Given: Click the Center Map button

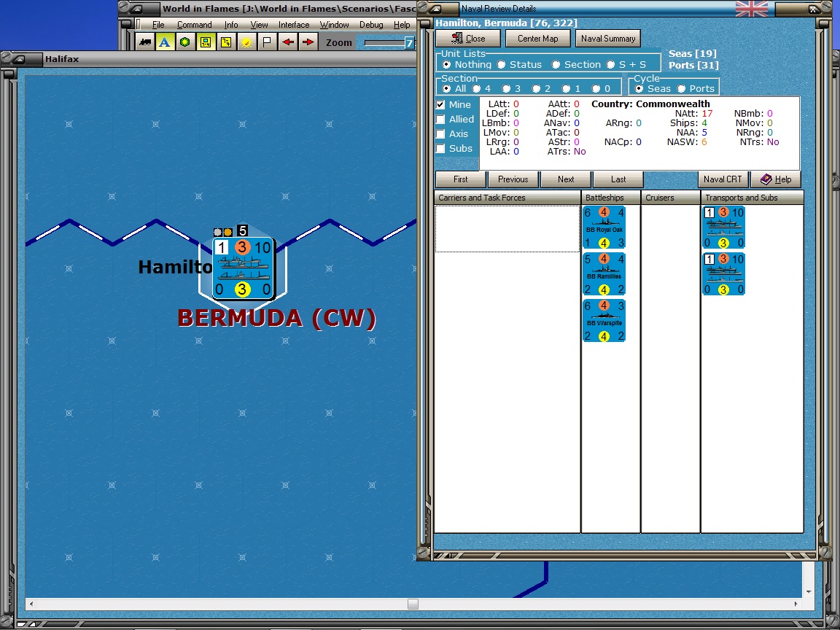Looking at the screenshot, I should coord(537,39).
